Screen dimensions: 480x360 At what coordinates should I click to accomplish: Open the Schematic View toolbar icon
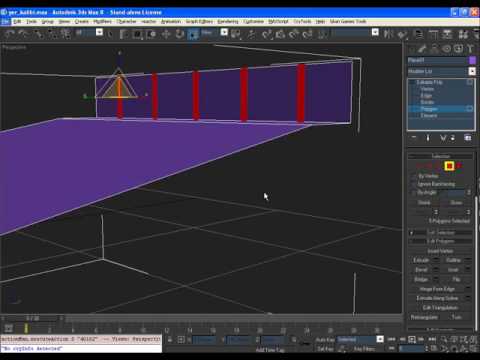(447, 34)
